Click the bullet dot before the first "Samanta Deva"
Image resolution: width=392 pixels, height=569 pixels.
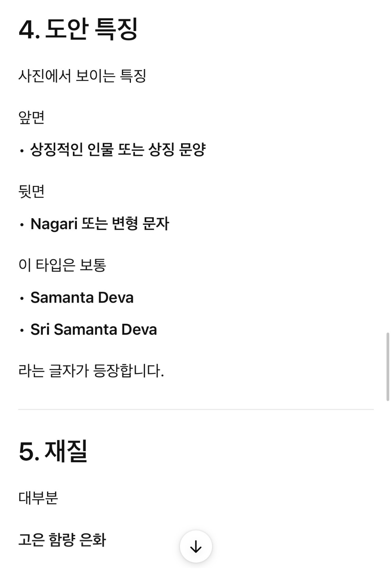pos(22,299)
